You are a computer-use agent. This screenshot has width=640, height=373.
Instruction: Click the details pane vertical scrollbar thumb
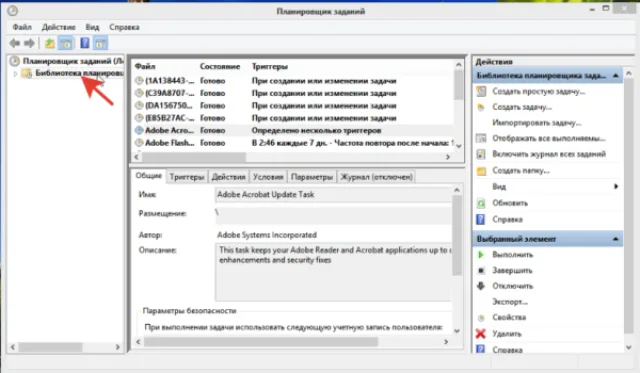pyautogui.click(x=457, y=235)
